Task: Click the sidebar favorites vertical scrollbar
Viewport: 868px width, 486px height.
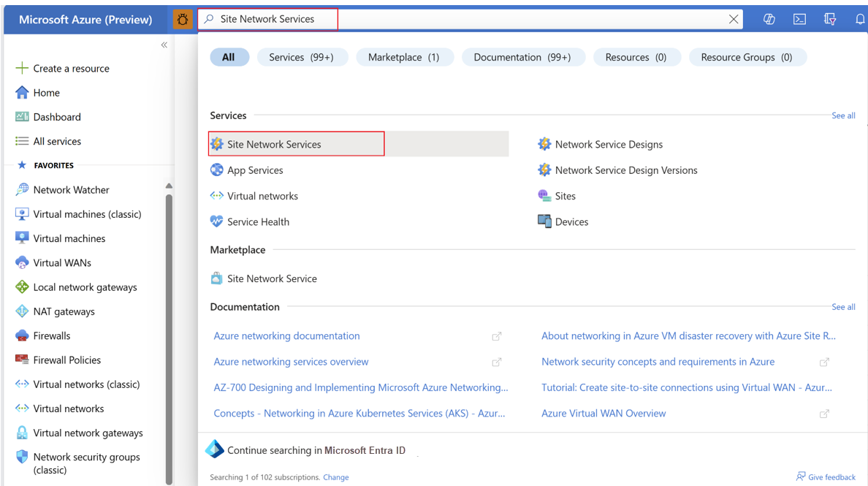Action: click(x=169, y=329)
